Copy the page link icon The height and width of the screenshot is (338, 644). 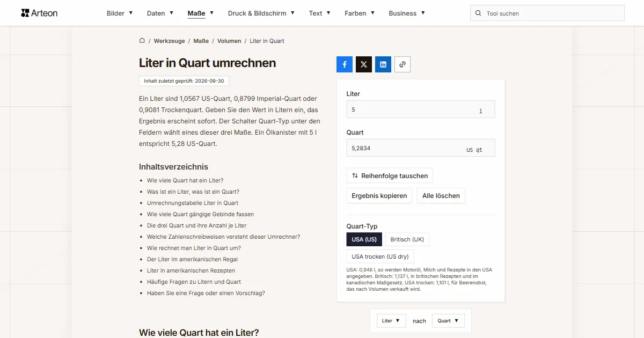point(402,64)
